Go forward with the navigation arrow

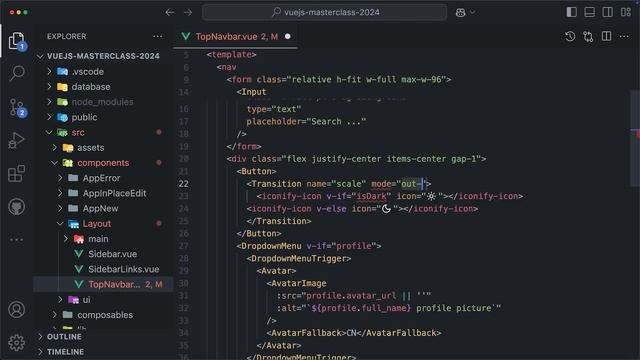pos(188,12)
